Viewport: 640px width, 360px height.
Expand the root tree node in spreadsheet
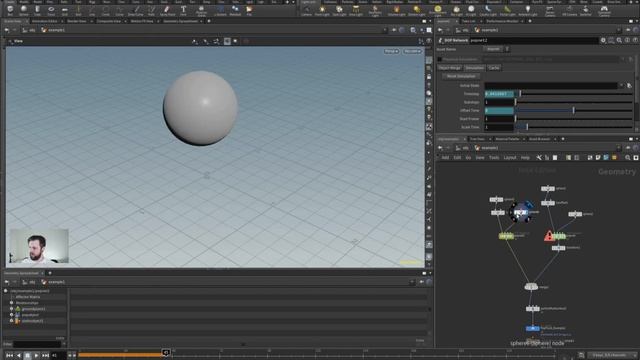coord(5,291)
